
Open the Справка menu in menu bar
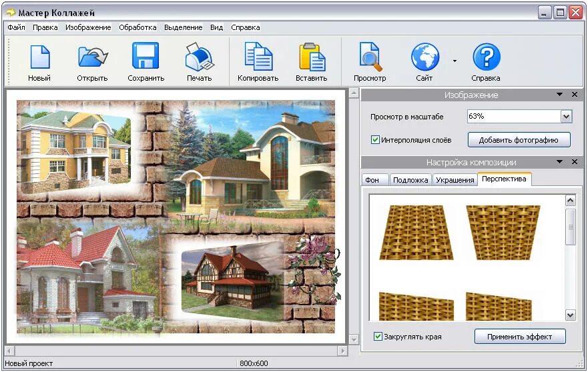245,27
